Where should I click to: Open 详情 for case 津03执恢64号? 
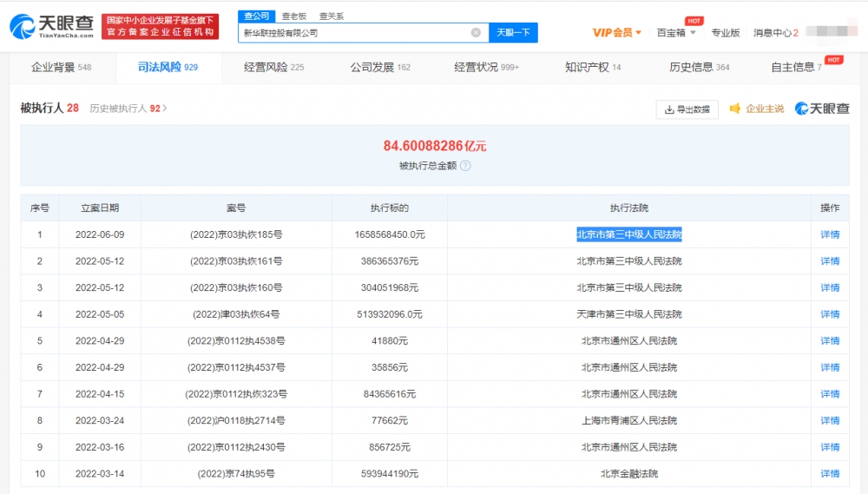(x=830, y=314)
